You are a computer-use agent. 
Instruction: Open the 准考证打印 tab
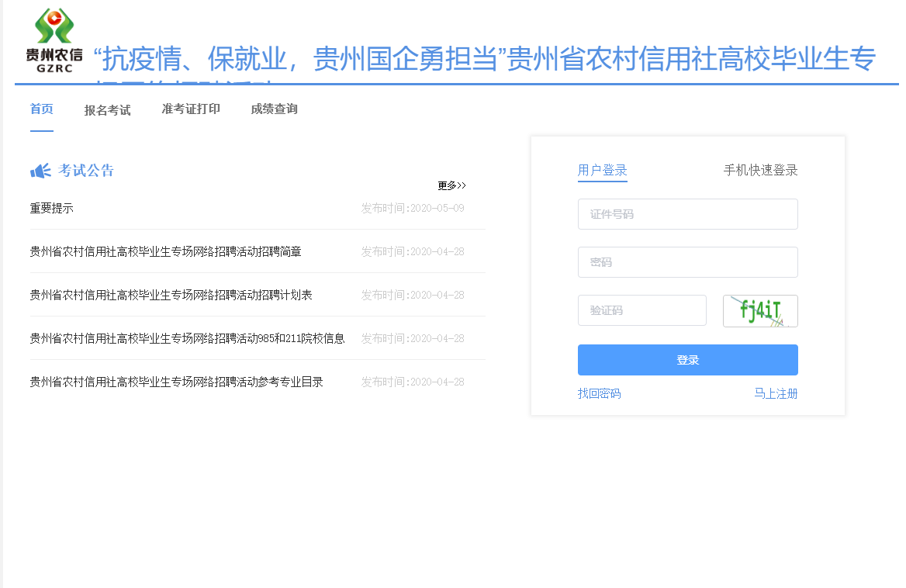pyautogui.click(x=191, y=109)
